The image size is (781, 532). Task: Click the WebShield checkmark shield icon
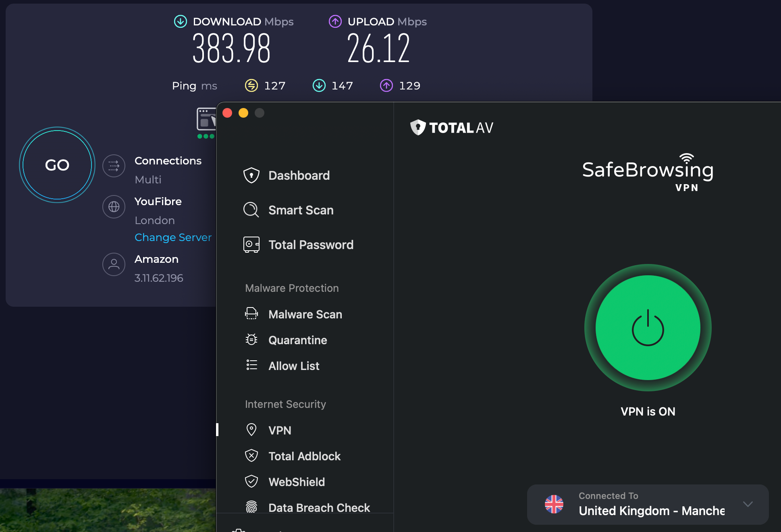pyautogui.click(x=251, y=481)
